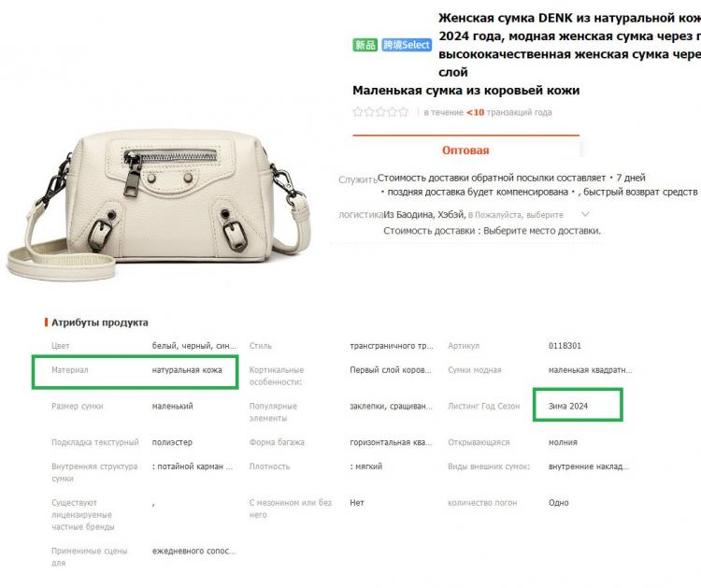Click the star rating icons

point(380,112)
